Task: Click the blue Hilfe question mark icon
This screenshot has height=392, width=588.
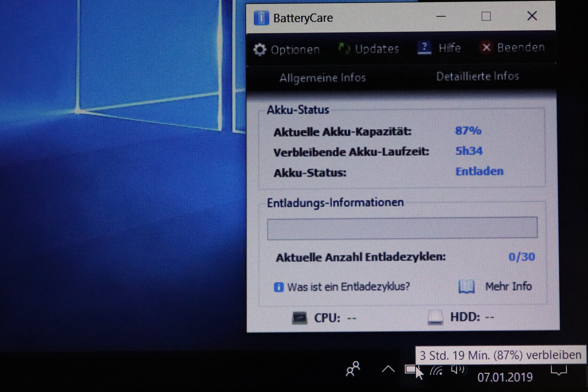Action: (x=424, y=48)
